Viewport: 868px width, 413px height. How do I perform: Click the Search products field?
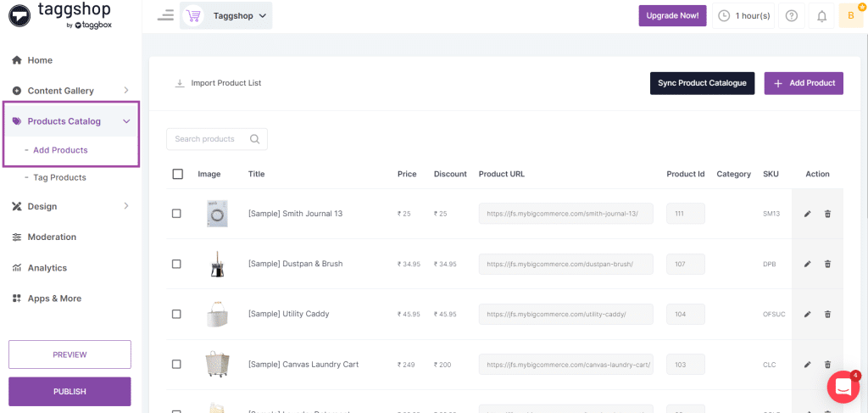[x=210, y=139]
